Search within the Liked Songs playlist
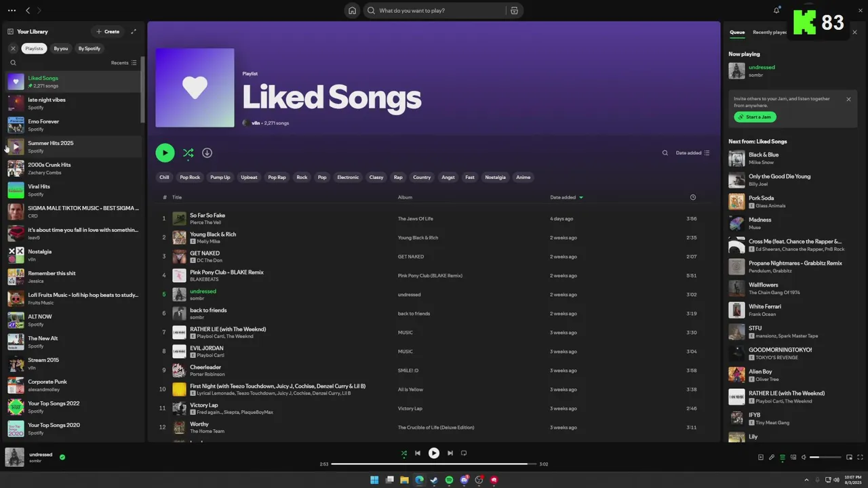The height and width of the screenshot is (488, 868). pos(665,153)
